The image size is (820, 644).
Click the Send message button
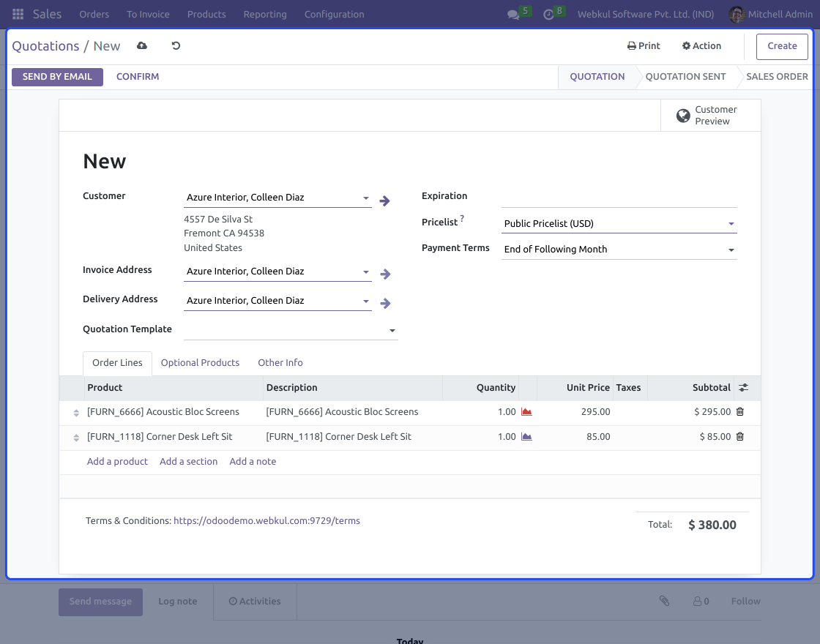point(100,602)
